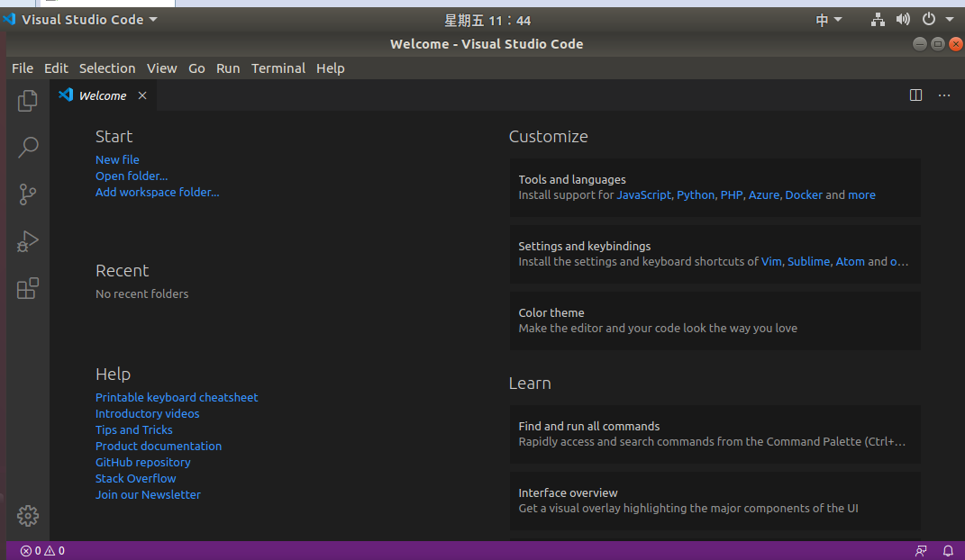Open the Run menu

click(228, 68)
